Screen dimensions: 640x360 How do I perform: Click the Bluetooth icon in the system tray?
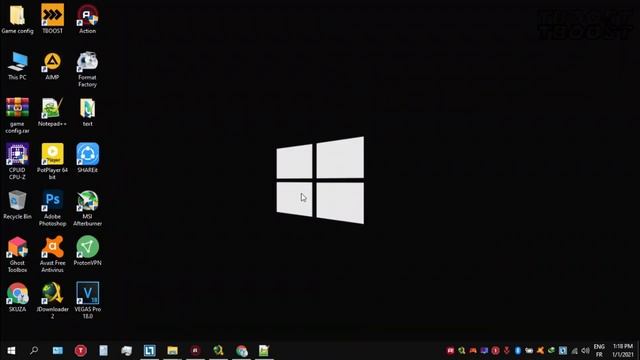[x=518, y=351]
